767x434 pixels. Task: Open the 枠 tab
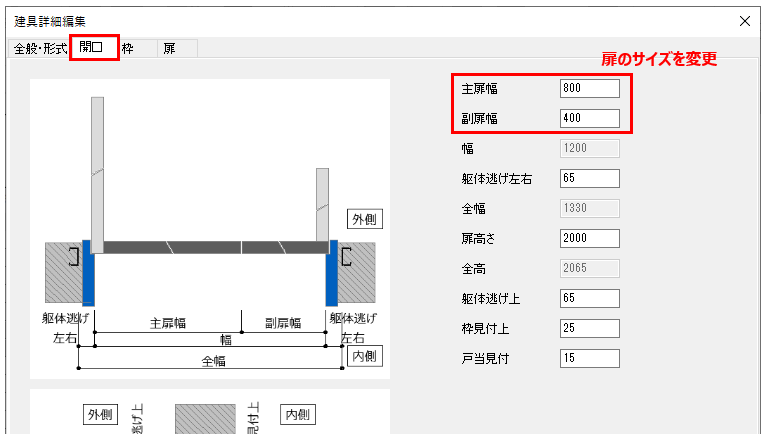137,48
